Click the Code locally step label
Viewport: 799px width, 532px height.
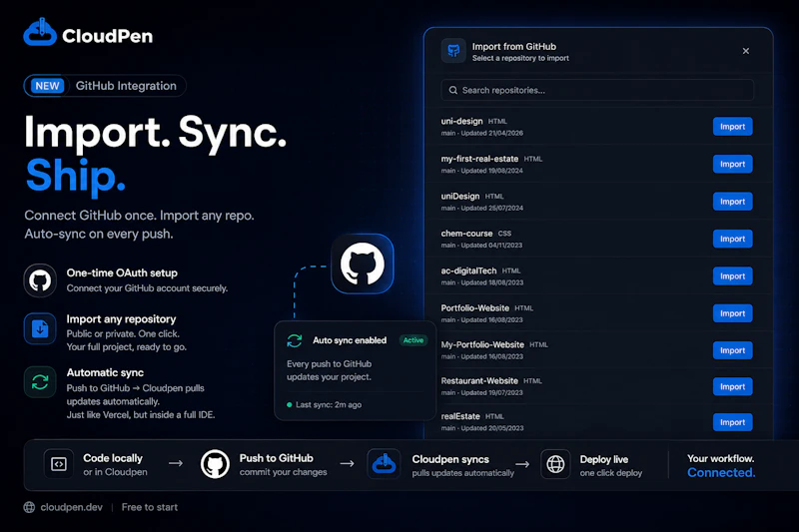[113, 458]
